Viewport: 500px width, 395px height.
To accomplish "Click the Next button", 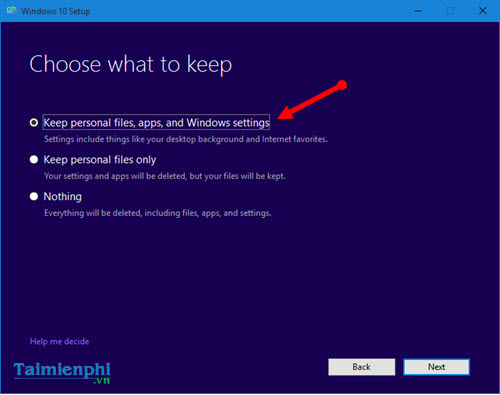I will click(x=436, y=367).
